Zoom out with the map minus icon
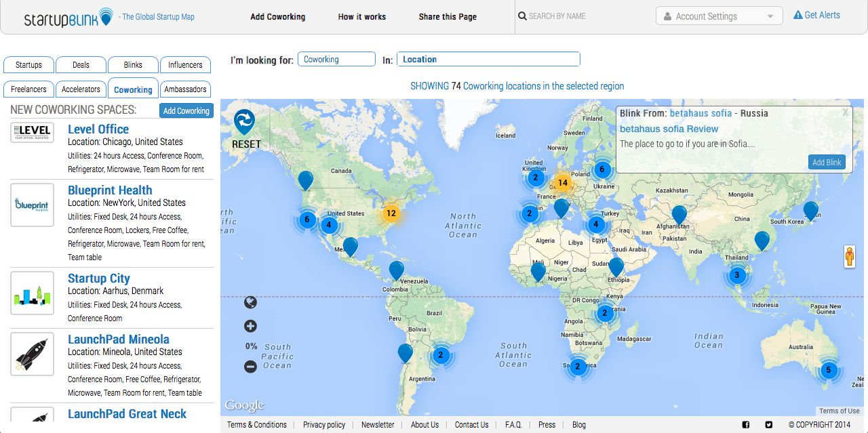Viewport: 868px width, 433px height. (x=250, y=367)
